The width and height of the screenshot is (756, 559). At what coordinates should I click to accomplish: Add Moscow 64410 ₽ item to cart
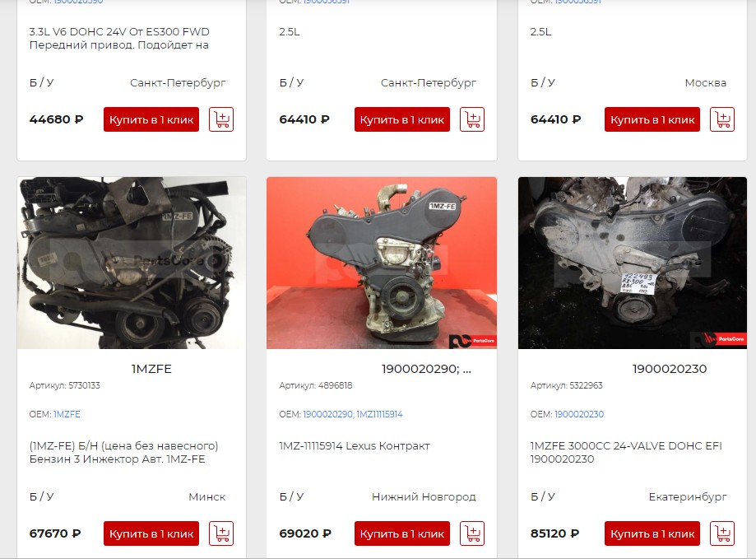pyautogui.click(x=722, y=119)
